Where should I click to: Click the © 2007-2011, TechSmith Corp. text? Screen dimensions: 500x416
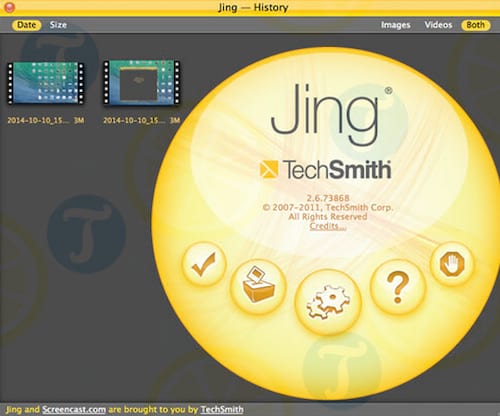pyautogui.click(x=328, y=207)
